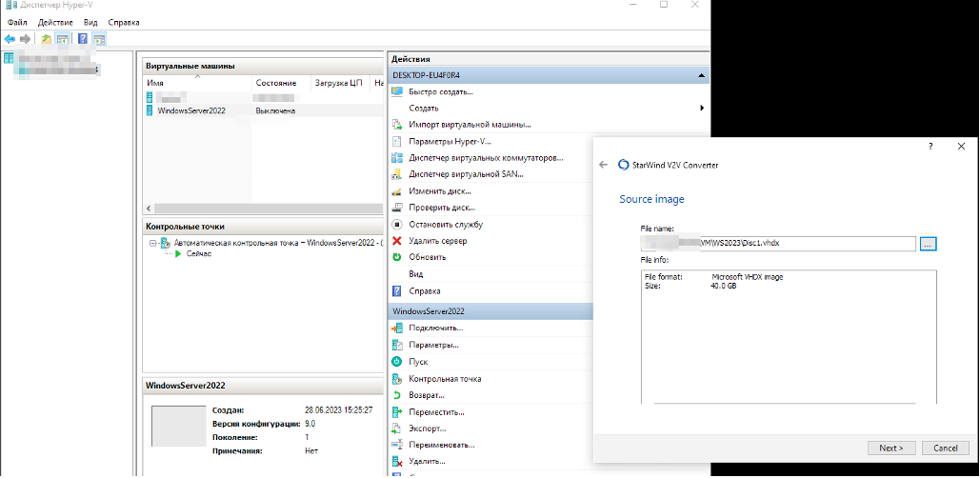Viewport: 980px width, 478px height.
Task: Click the Переместить... move icon
Action: (x=396, y=412)
